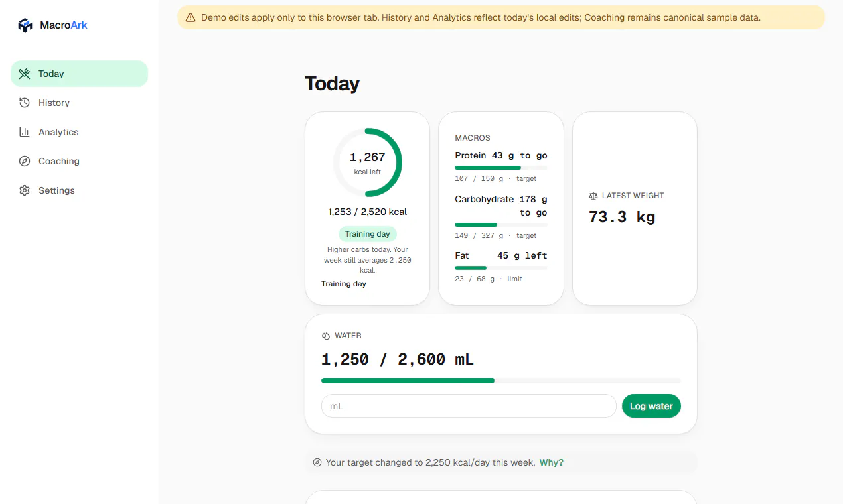Viewport: 843px width, 504px height.
Task: Click the Why? link
Action: pos(552,462)
